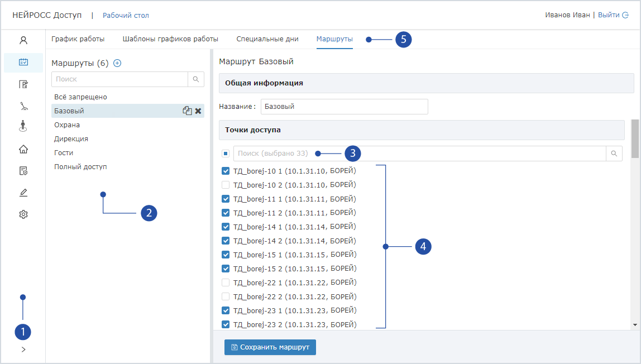The image size is (641, 364).
Task: Add a new route with plus icon
Action: point(117,64)
